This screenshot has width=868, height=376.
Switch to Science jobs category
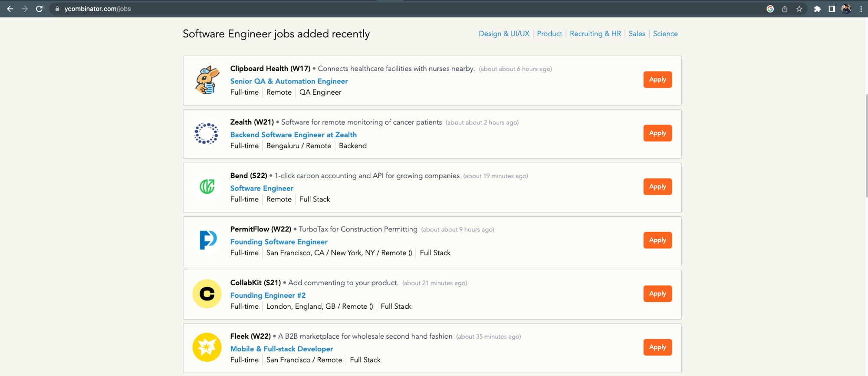[665, 33]
